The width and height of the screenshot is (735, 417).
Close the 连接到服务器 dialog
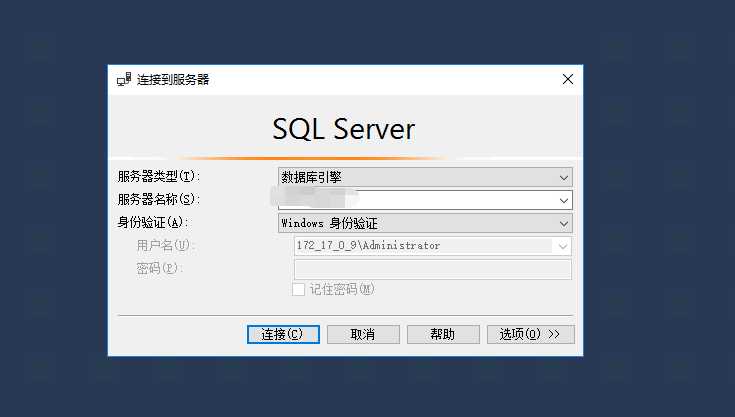click(x=567, y=79)
